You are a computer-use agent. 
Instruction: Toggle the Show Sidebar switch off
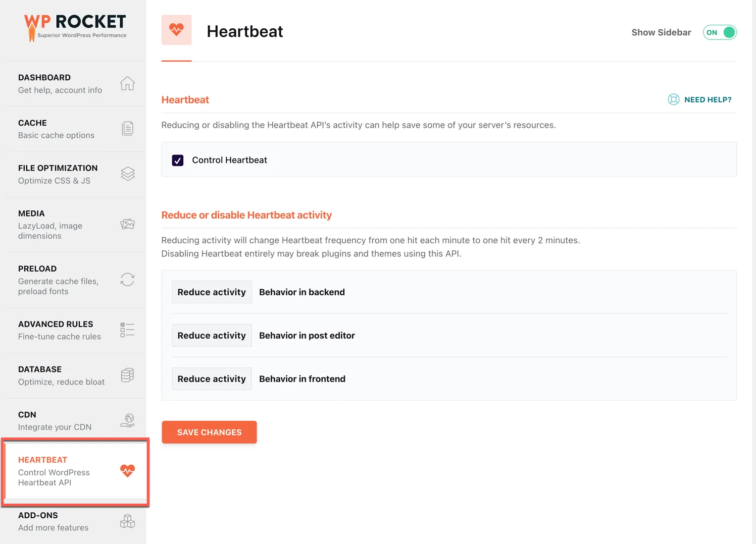click(720, 32)
